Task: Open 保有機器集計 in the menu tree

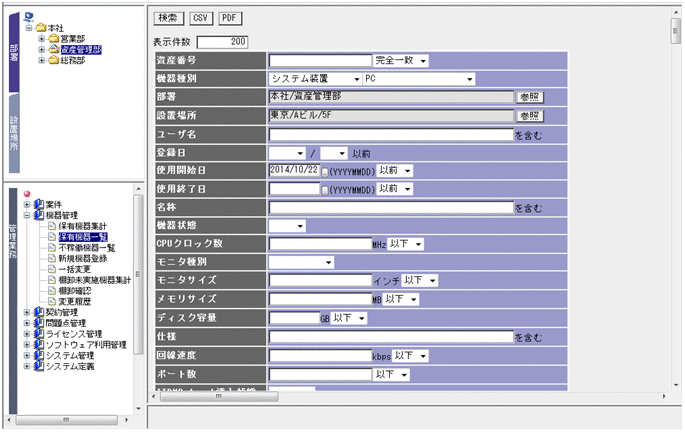Action: click(83, 226)
